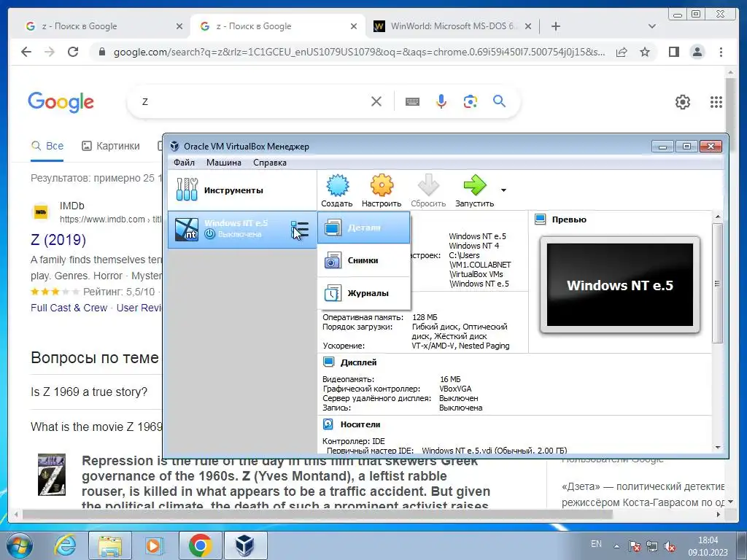
Task: Click the Создать (Create) toolbar icon in VirtualBox
Action: [337, 190]
